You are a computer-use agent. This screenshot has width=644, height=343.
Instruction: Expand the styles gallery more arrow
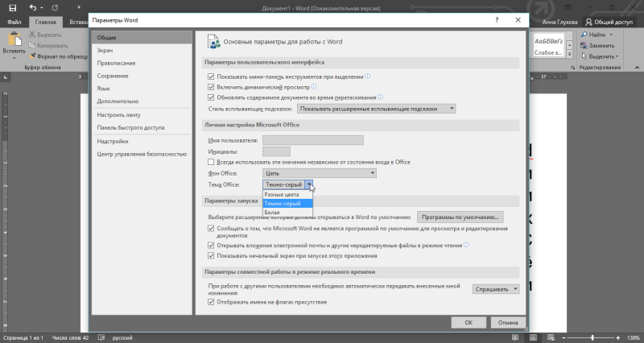(570, 54)
